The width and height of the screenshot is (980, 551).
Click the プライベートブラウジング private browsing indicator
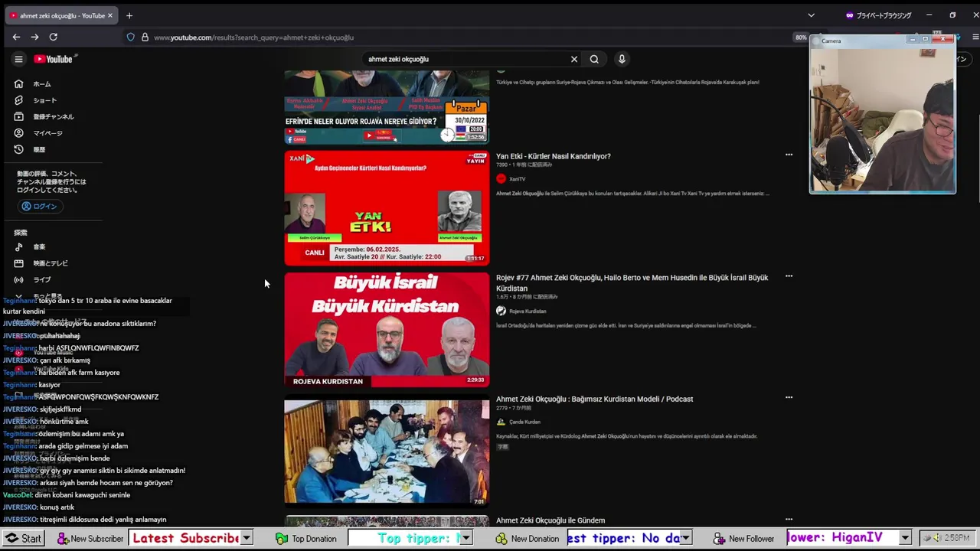click(878, 15)
